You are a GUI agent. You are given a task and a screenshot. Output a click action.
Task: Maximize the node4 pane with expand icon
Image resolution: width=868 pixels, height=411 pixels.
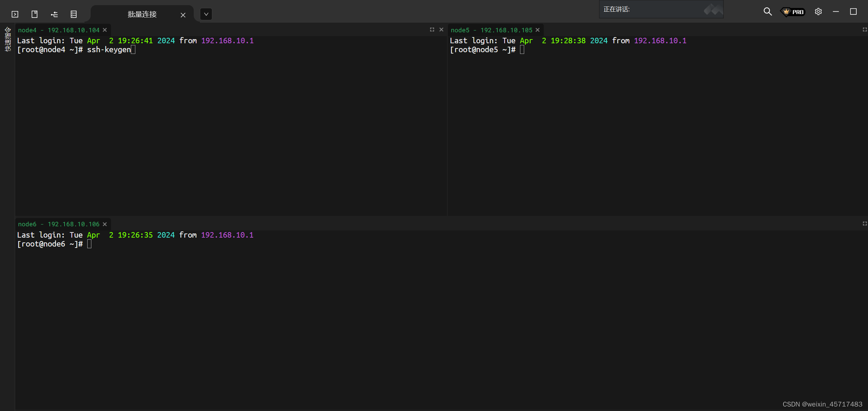(x=432, y=30)
